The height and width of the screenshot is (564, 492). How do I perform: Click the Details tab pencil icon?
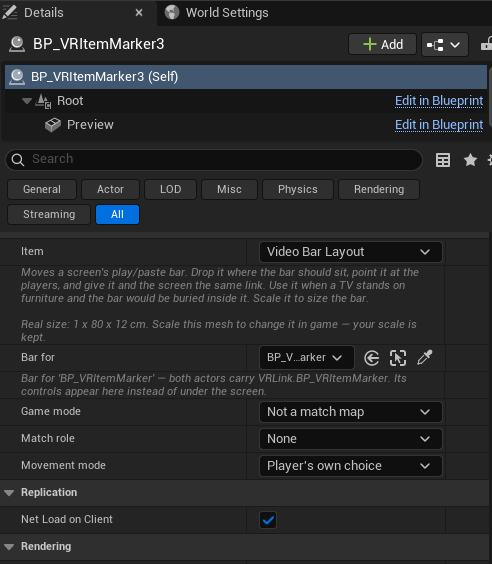(10, 13)
